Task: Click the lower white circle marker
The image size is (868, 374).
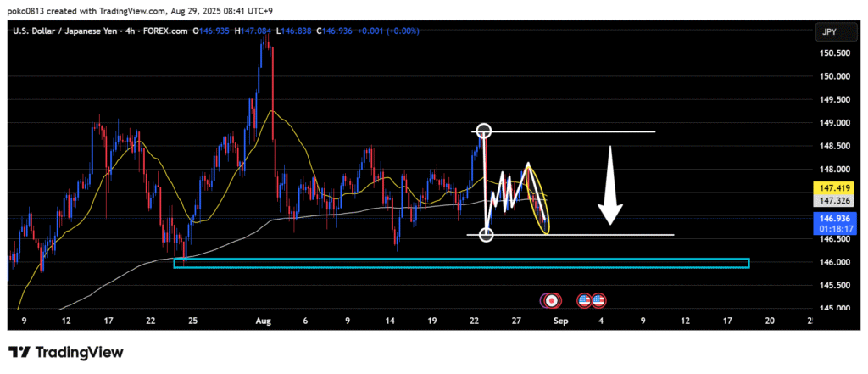Action: [x=487, y=235]
